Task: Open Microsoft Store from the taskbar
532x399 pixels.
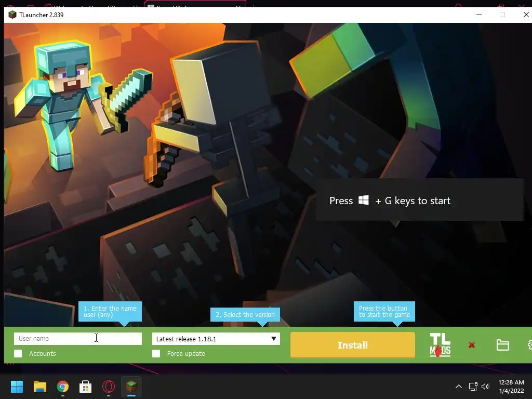Action: (x=86, y=387)
